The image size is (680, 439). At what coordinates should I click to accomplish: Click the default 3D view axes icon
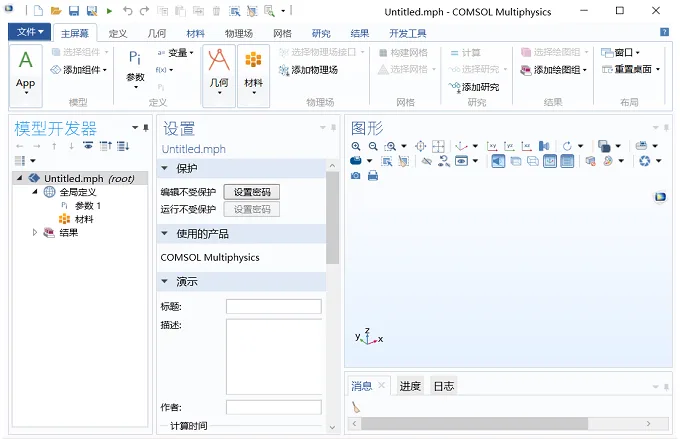(x=461, y=146)
